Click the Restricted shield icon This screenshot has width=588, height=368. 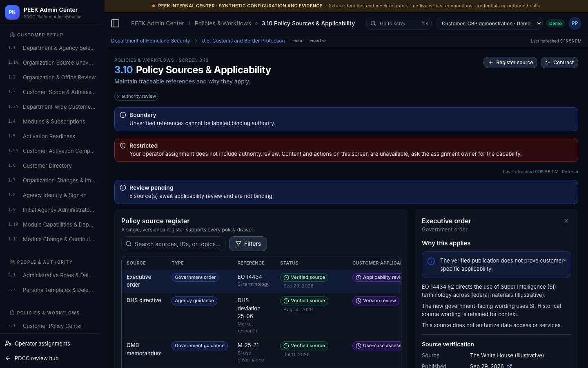click(x=123, y=146)
